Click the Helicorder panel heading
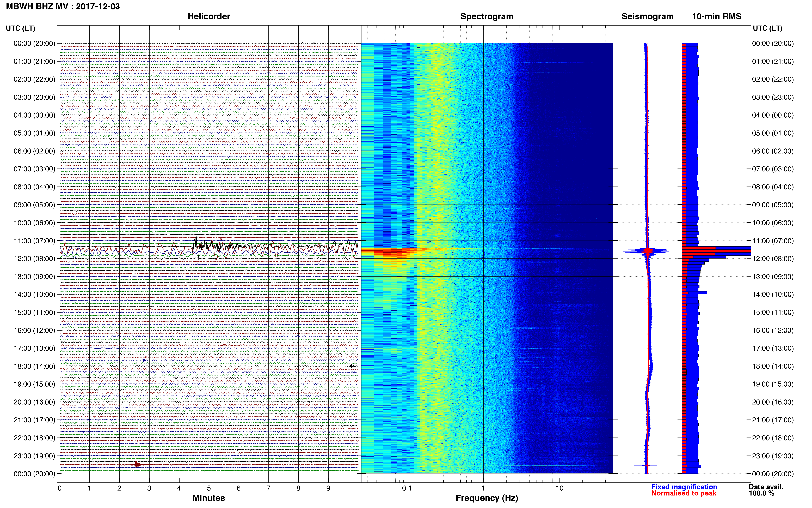 [x=209, y=16]
